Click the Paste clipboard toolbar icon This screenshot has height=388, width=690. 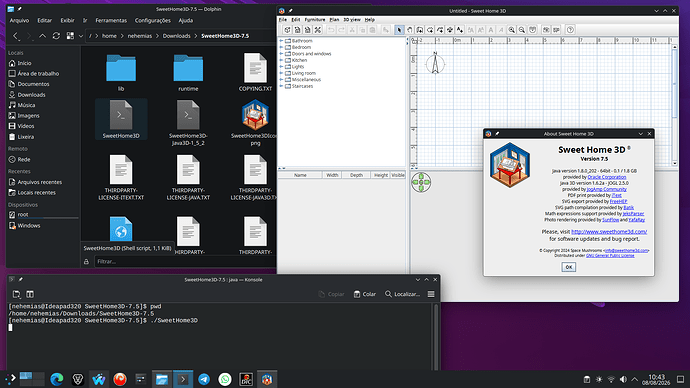372,30
